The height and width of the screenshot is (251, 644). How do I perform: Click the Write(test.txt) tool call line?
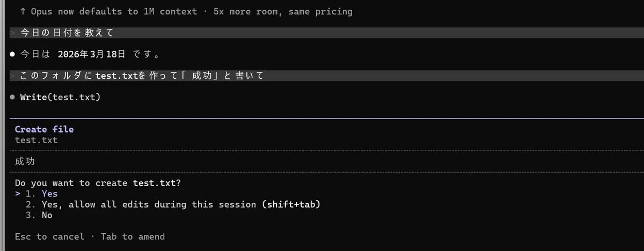(x=60, y=97)
